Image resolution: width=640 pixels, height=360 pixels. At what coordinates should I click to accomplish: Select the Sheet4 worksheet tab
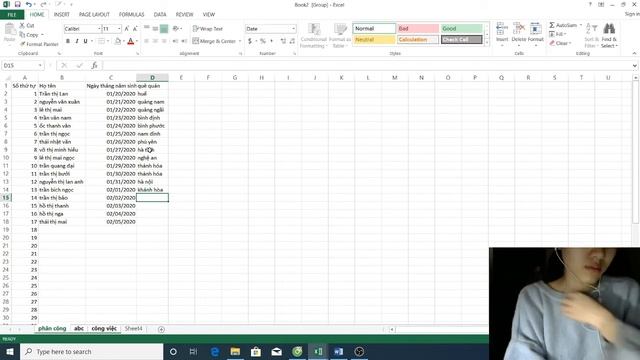pyautogui.click(x=133, y=329)
